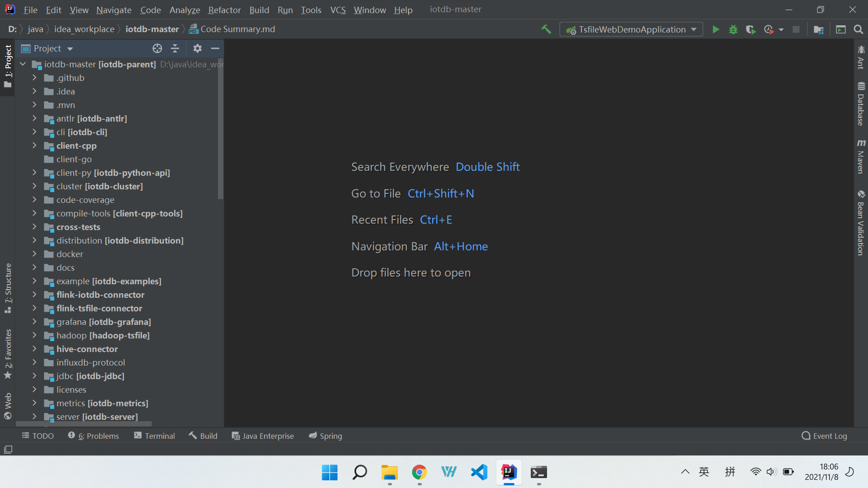Switch to the Spring tab

[x=325, y=436]
